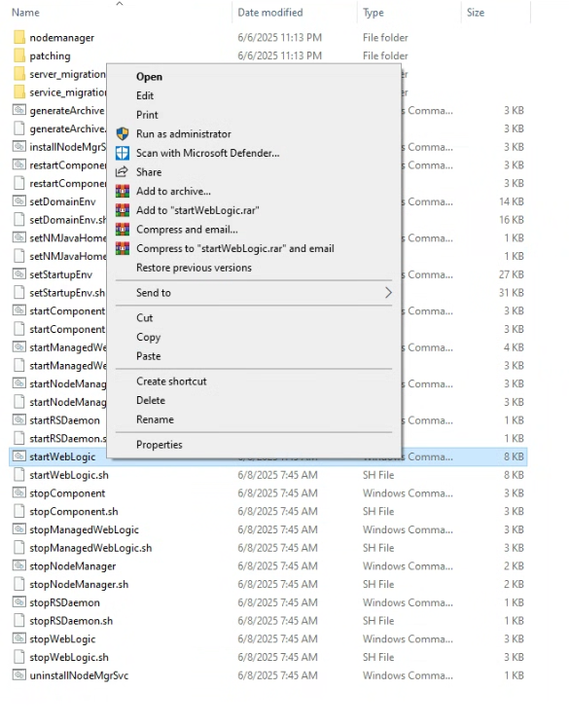Click the WinRAR icon beside Add to startWebLogic.rar
Image resolution: width=569 pixels, height=728 pixels.
pos(122,210)
